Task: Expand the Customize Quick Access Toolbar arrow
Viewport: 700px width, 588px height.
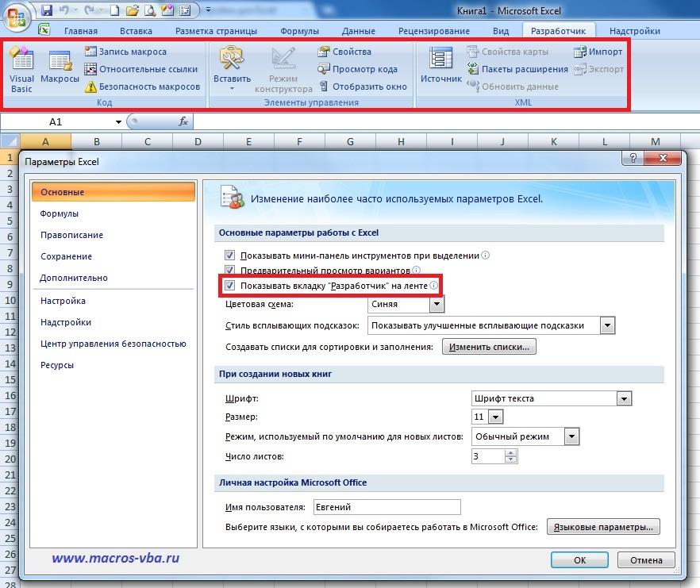Action: point(208,10)
